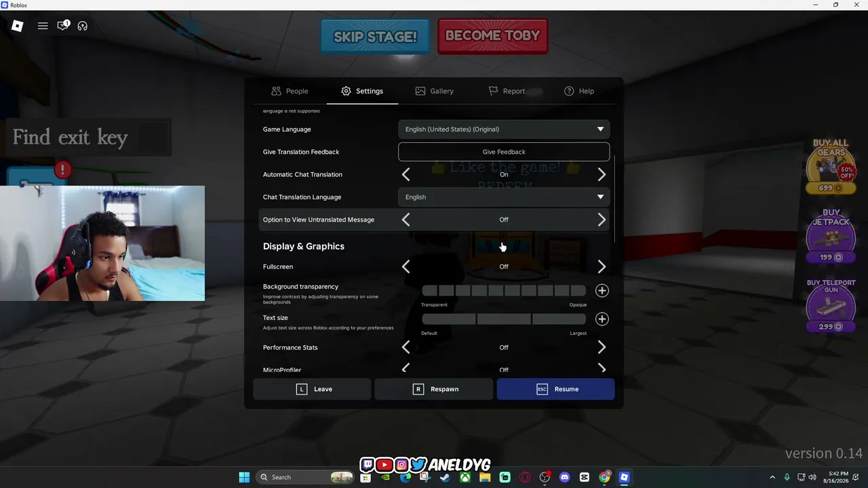Image resolution: width=868 pixels, height=488 pixels.
Task: Click the Buy All Gears offer
Action: pos(831,167)
